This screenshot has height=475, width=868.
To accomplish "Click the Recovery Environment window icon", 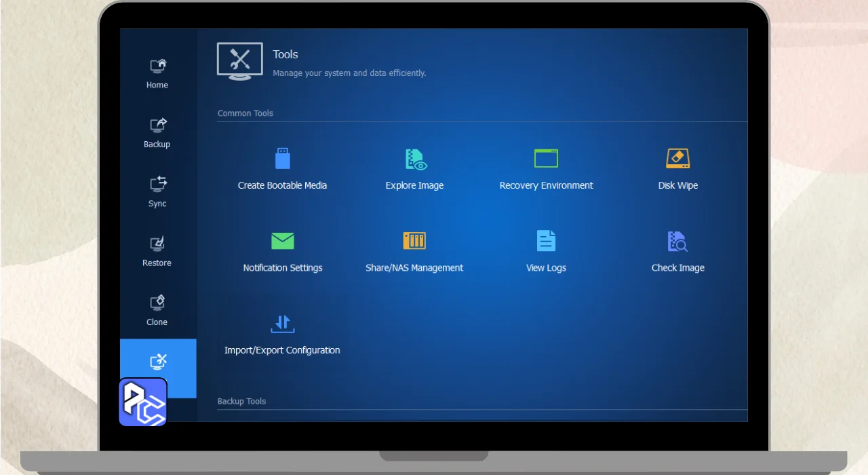I will pyautogui.click(x=546, y=158).
